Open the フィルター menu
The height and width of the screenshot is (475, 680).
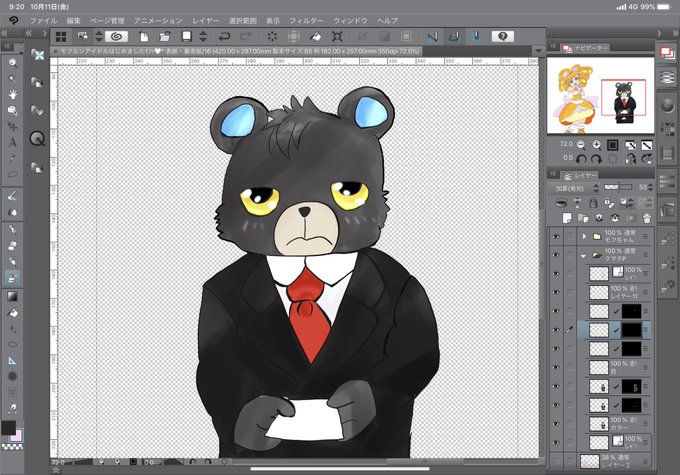[306, 20]
